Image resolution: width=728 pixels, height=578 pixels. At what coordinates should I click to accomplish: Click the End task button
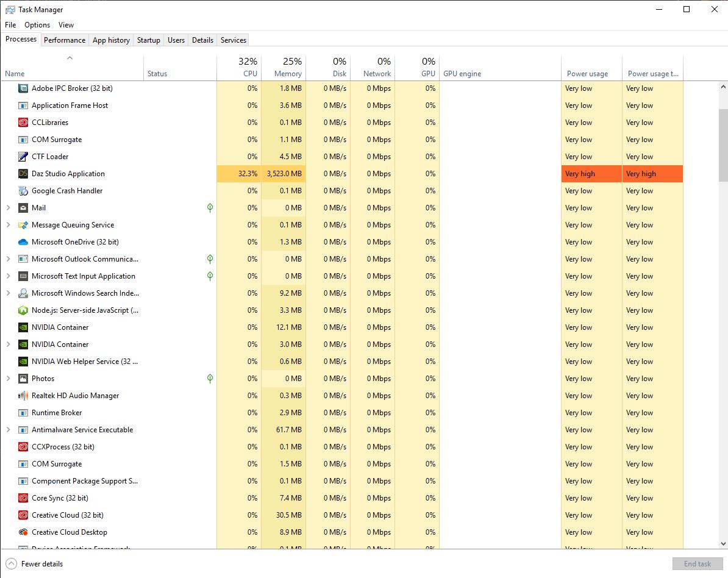pyautogui.click(x=698, y=563)
